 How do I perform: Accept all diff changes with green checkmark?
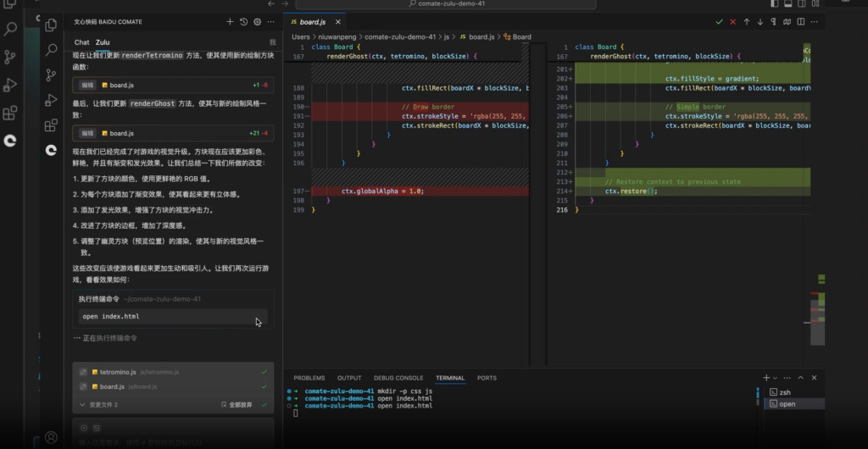[719, 21]
